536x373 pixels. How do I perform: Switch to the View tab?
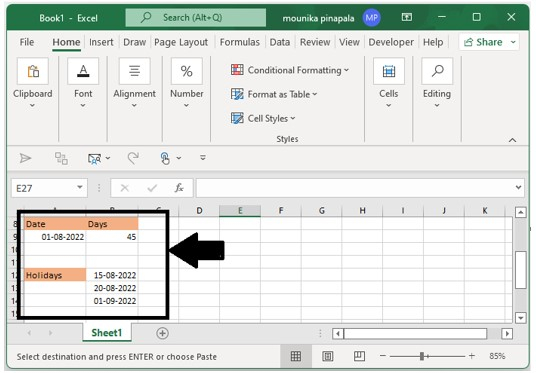coord(349,42)
